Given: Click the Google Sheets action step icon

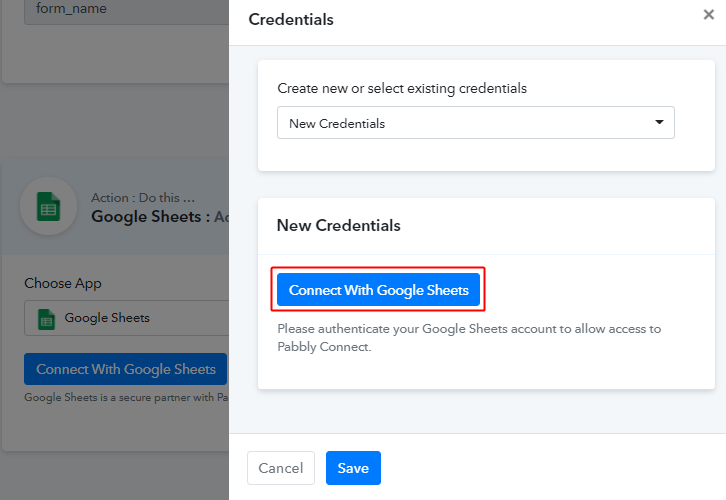Looking at the screenshot, I should coord(49,206).
